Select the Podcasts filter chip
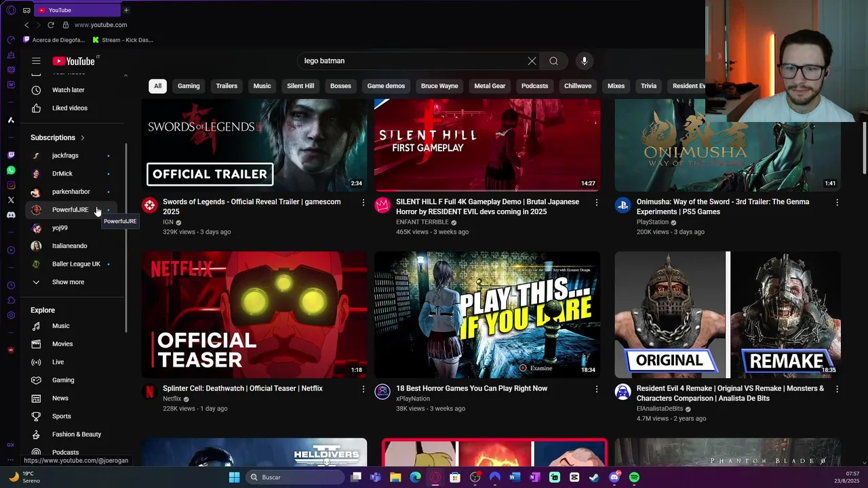Image resolution: width=868 pixels, height=488 pixels. (534, 86)
